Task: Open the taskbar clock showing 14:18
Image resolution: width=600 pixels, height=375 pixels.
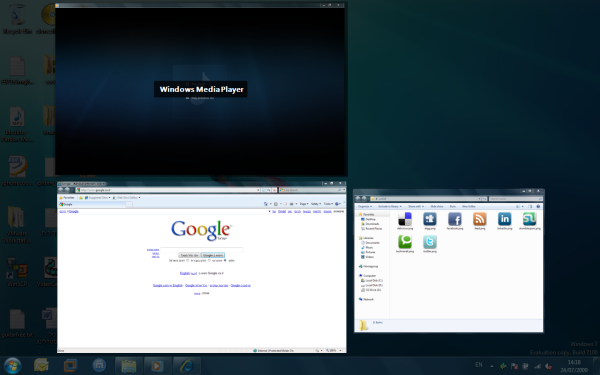Action: 574,366
